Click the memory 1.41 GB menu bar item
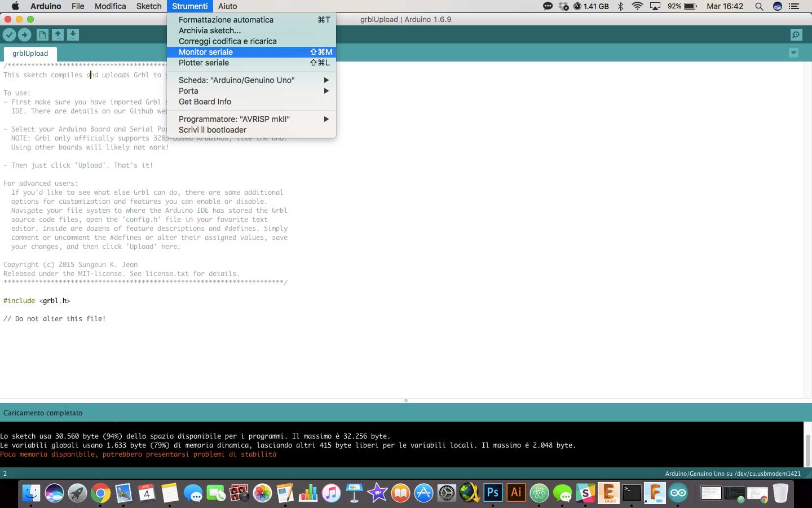 (x=591, y=6)
